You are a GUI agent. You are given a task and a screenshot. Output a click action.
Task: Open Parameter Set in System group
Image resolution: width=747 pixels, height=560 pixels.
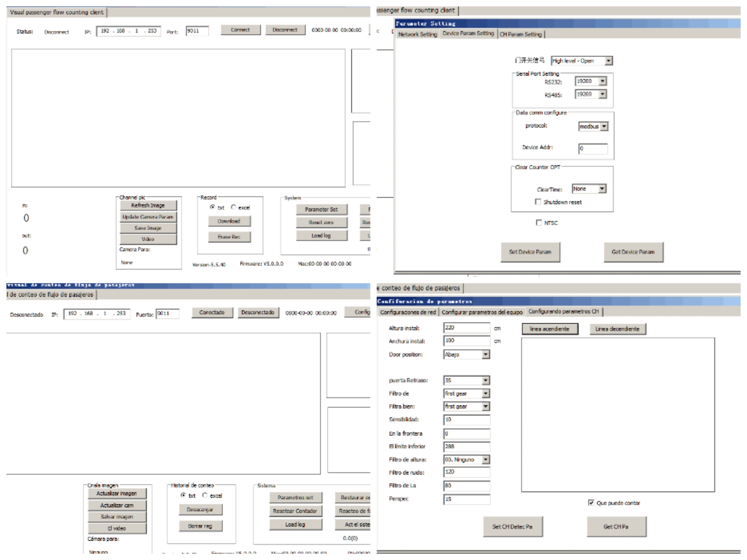coord(322,209)
